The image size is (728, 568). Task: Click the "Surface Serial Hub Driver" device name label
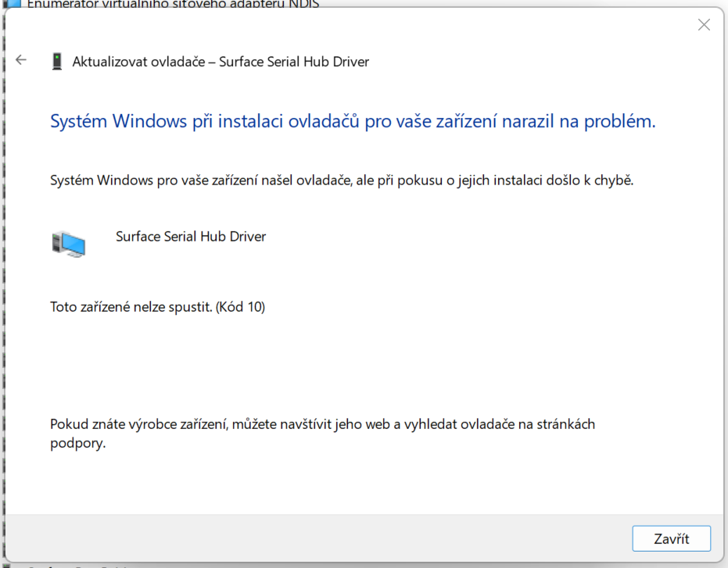[191, 236]
